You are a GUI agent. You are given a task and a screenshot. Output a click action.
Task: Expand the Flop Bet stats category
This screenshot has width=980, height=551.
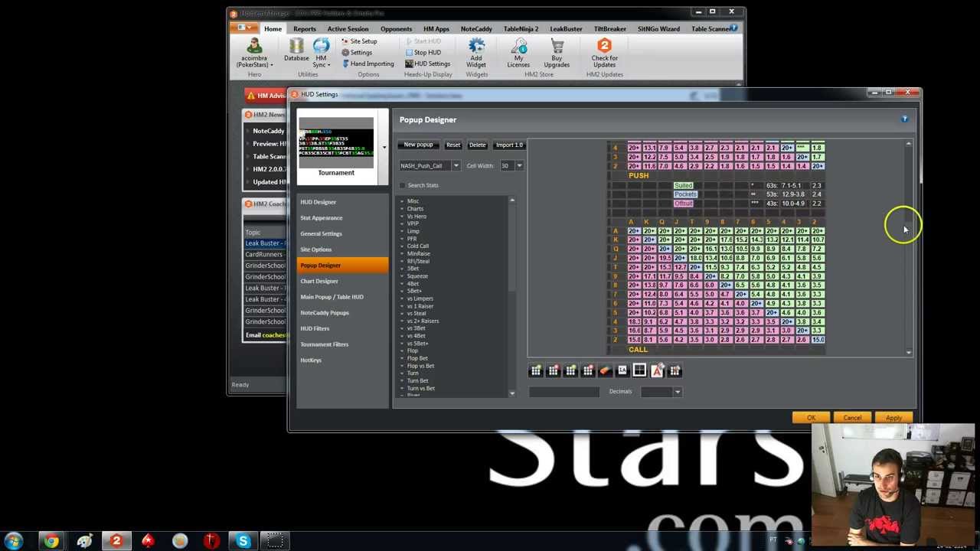[x=402, y=358]
